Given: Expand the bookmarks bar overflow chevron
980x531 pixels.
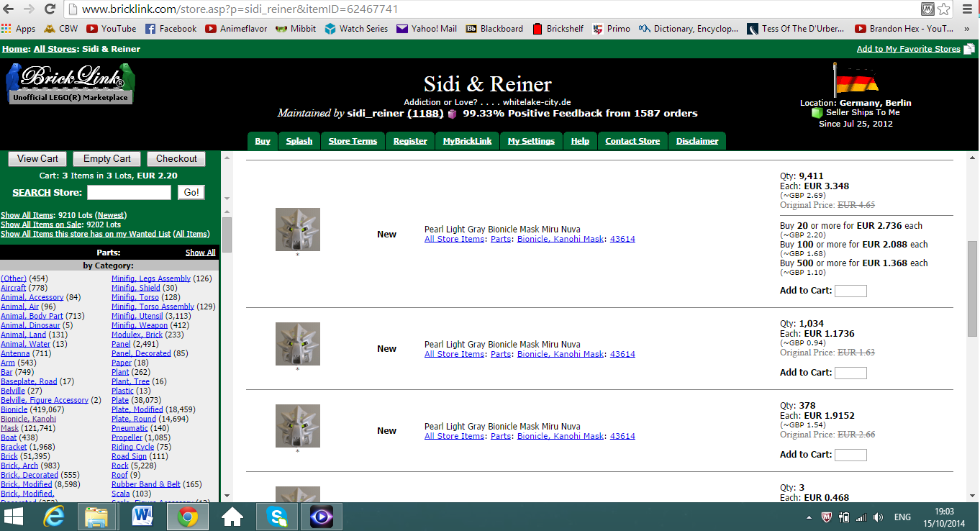Looking at the screenshot, I should (x=968, y=29).
